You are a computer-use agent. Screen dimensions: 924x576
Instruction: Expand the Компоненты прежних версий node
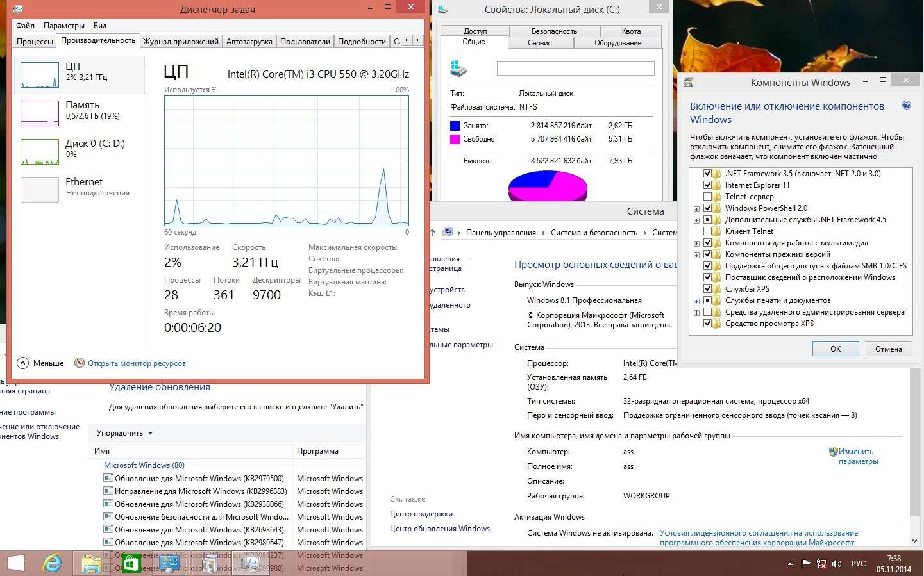tap(696, 255)
